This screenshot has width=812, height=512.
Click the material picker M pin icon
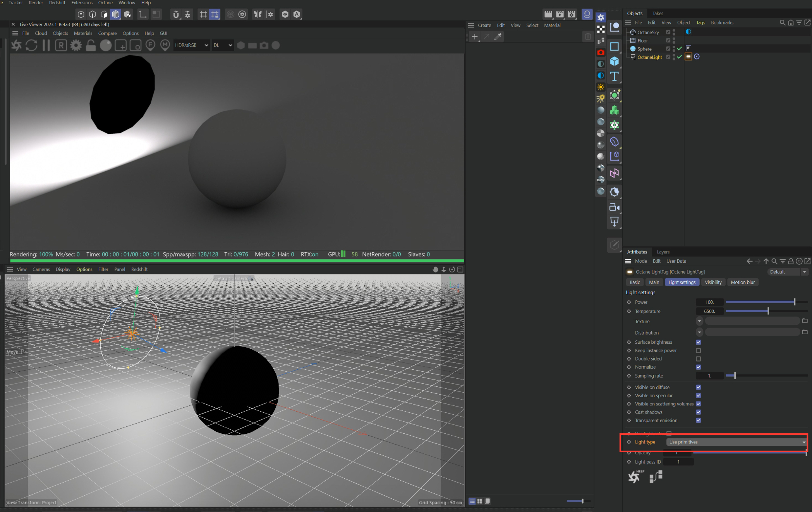tap(165, 45)
